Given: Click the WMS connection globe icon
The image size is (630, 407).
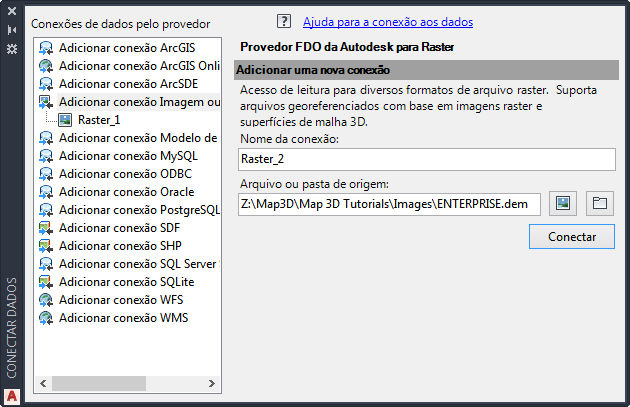Looking at the screenshot, I should (x=46, y=318).
